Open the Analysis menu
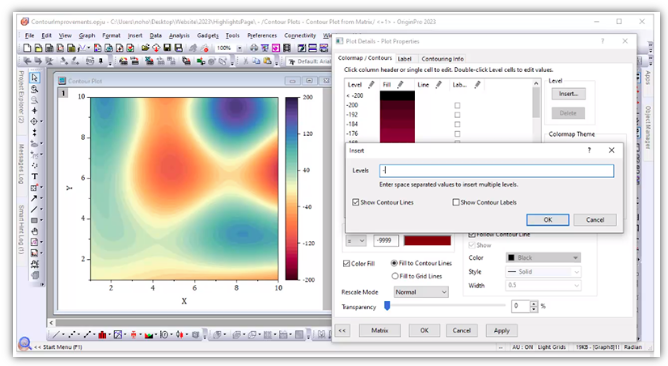This screenshot has height=366, width=668. point(179,35)
